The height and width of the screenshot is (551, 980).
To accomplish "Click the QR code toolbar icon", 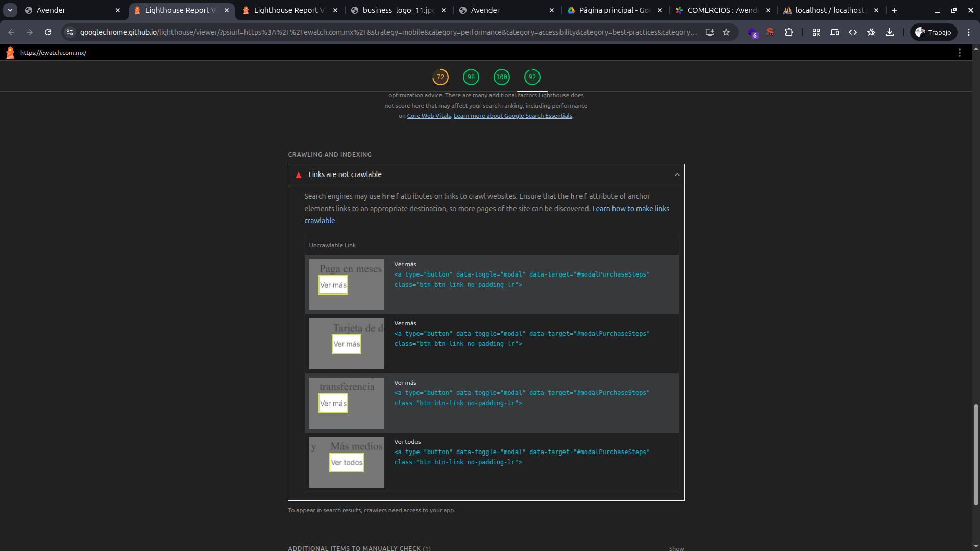I will pyautogui.click(x=816, y=32).
